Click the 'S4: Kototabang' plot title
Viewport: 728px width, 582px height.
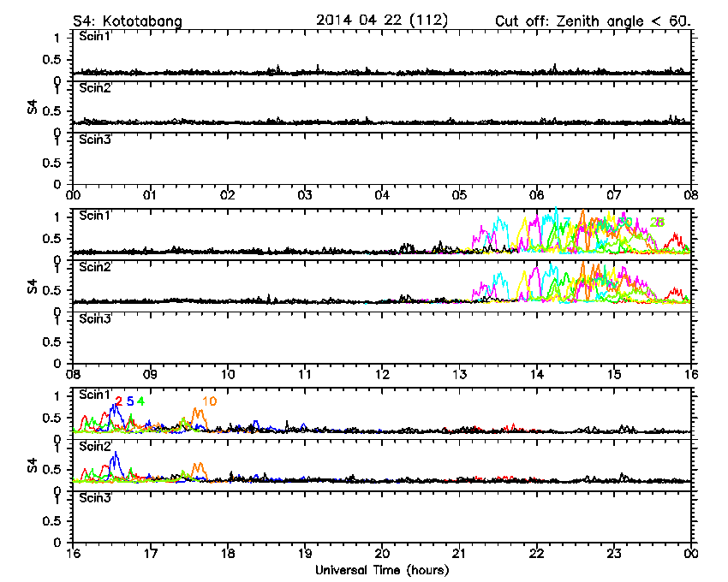click(128, 21)
